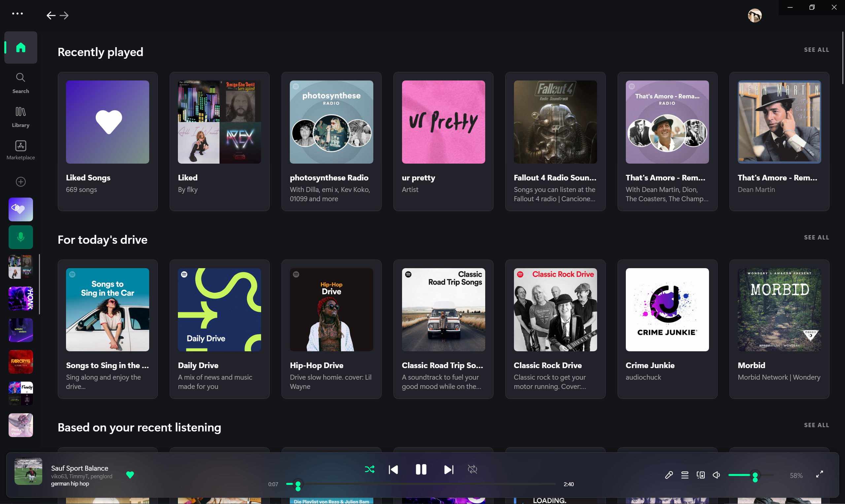
Task: Click the volume slider handle
Action: (x=755, y=476)
